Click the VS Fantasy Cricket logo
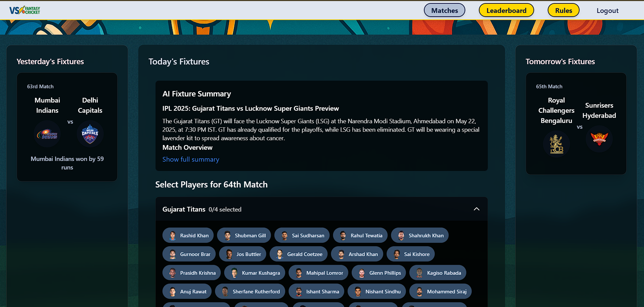Viewport: 644px width, 307px height. [25, 10]
